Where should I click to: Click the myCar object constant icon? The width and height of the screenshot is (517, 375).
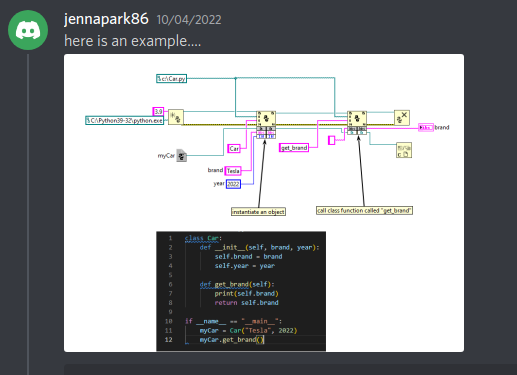pyautogui.click(x=181, y=156)
